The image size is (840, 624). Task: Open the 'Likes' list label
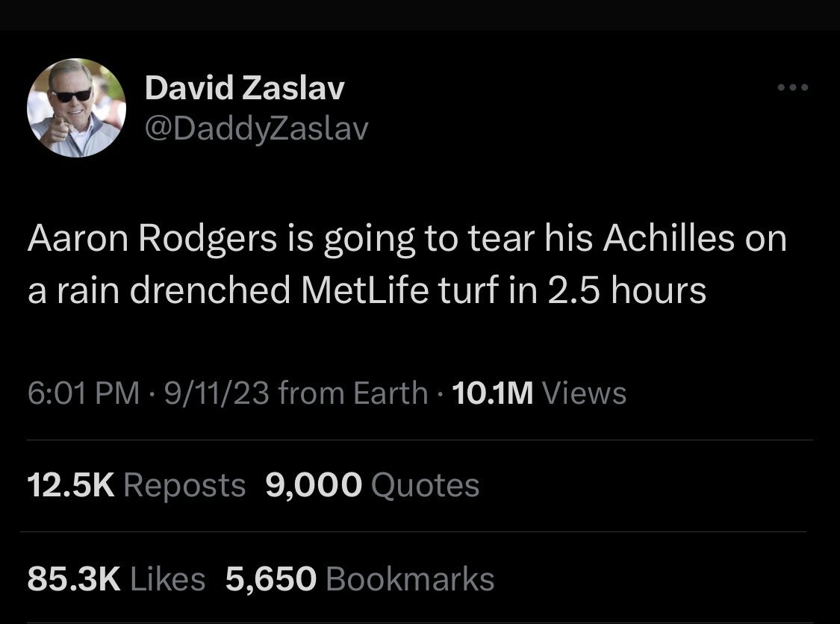tap(168, 579)
